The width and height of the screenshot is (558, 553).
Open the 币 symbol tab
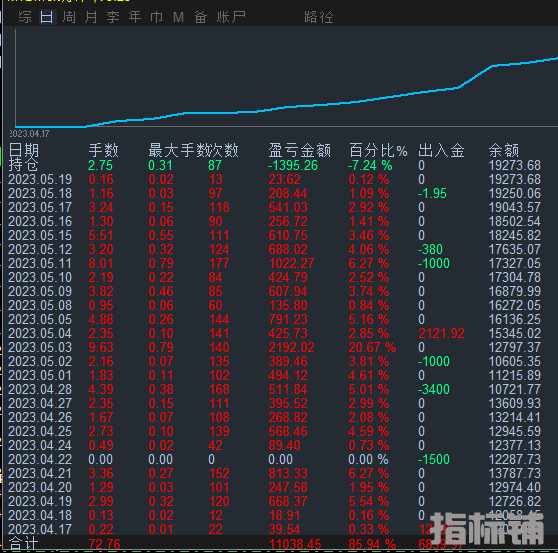click(157, 17)
